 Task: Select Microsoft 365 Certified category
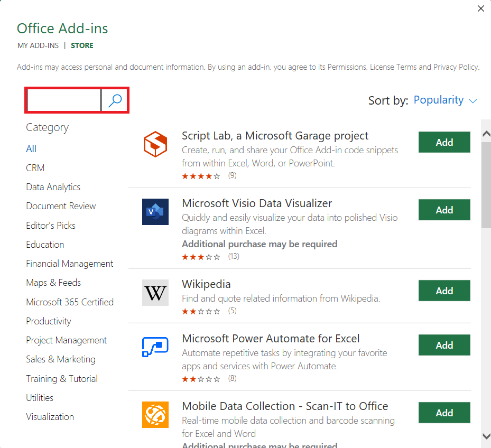pos(70,302)
